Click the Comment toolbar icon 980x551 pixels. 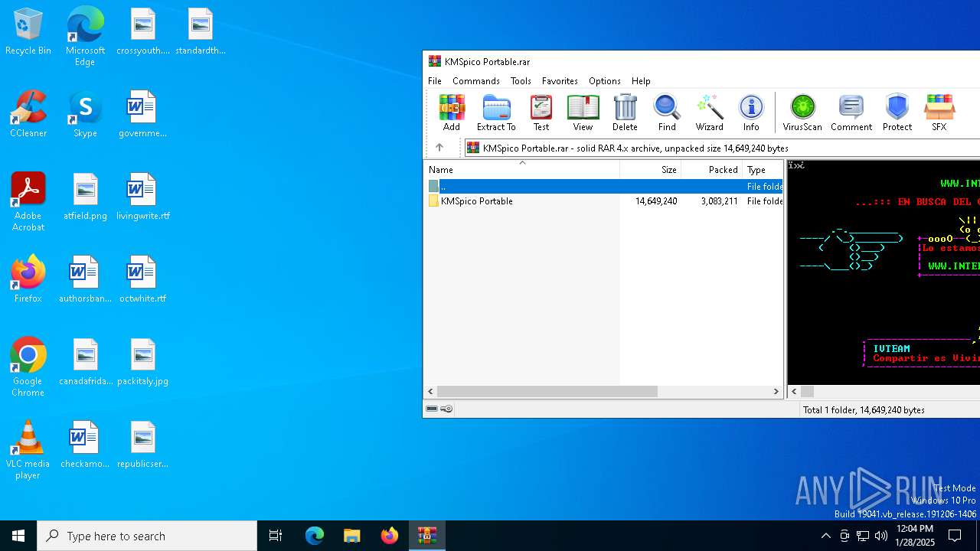(851, 112)
